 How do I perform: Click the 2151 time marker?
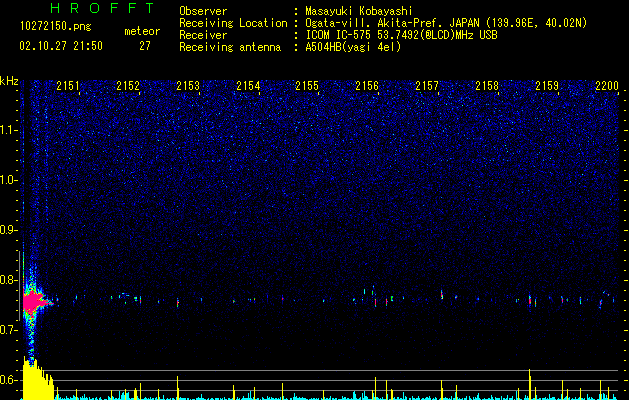(x=68, y=86)
